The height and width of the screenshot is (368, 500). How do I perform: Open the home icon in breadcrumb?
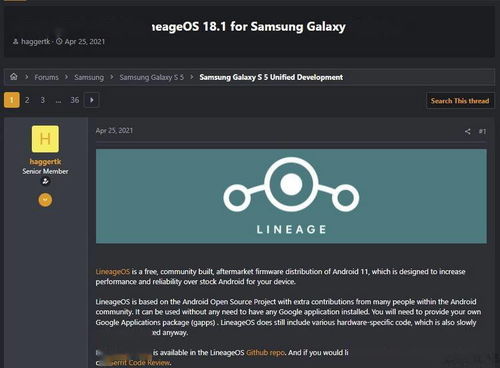click(x=14, y=77)
